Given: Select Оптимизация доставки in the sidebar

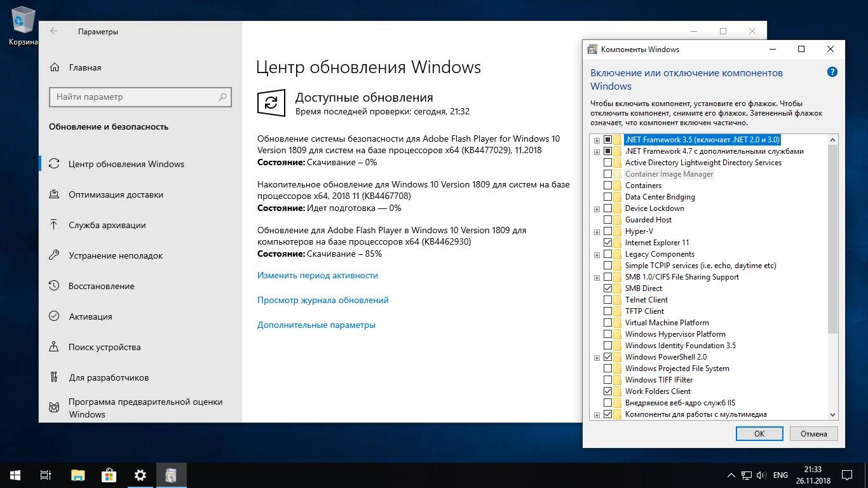Looking at the screenshot, I should tap(116, 194).
